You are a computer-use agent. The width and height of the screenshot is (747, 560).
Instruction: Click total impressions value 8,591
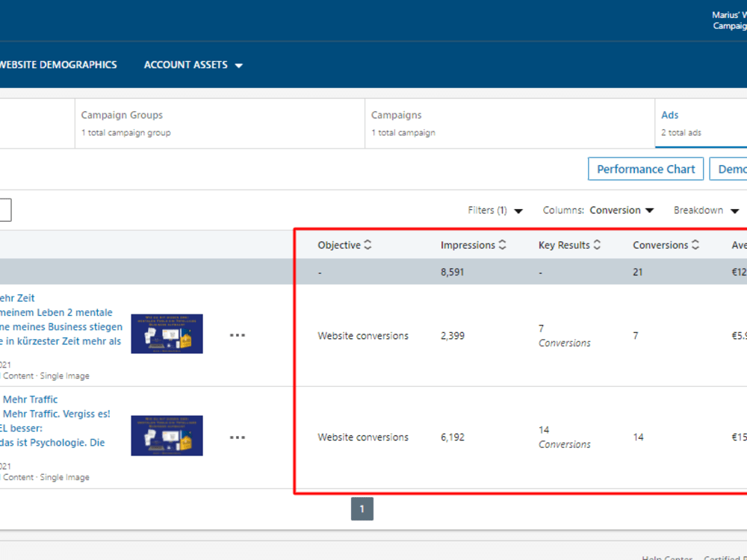point(452,273)
